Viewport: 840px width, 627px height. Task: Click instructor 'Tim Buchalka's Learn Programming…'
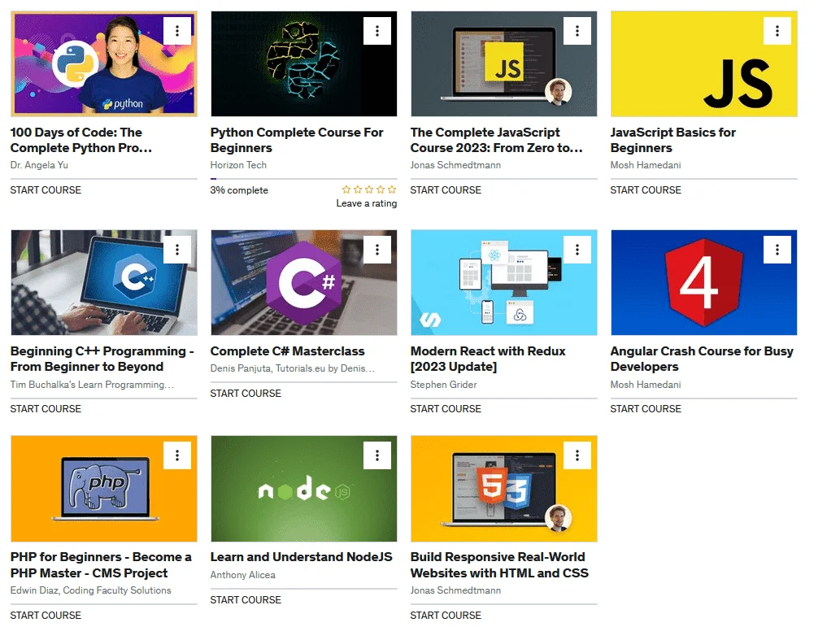pos(92,385)
